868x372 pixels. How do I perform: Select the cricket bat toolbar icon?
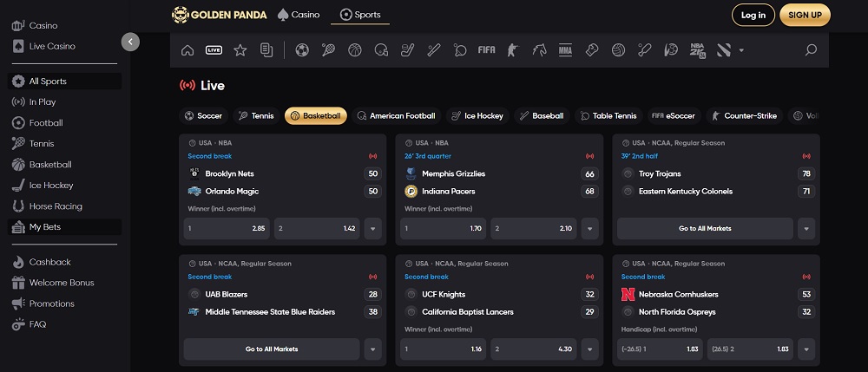tap(644, 50)
